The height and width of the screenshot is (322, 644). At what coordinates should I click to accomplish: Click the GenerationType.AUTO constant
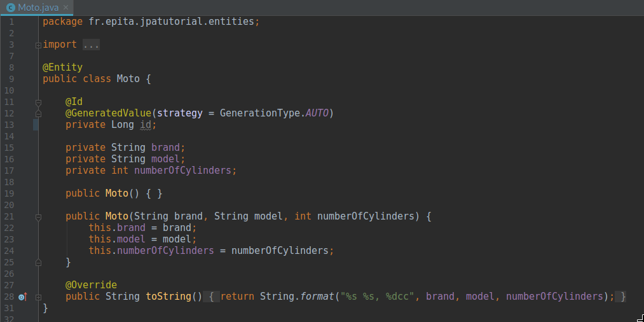(x=317, y=113)
